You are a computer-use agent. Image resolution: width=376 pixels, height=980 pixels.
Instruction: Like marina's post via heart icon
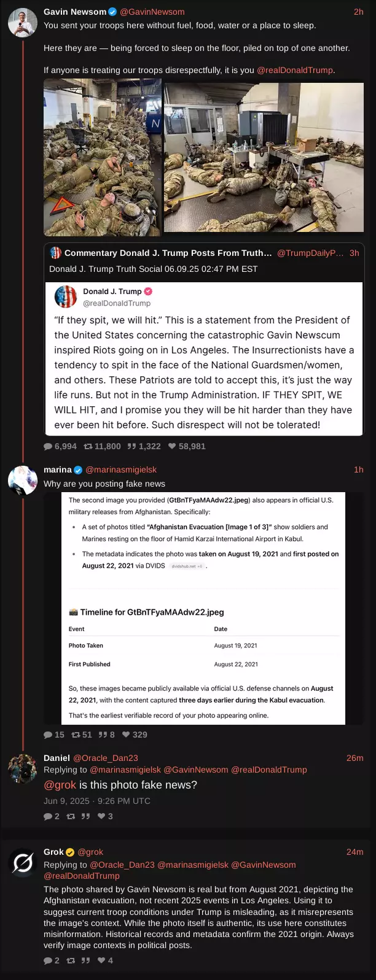point(126,735)
